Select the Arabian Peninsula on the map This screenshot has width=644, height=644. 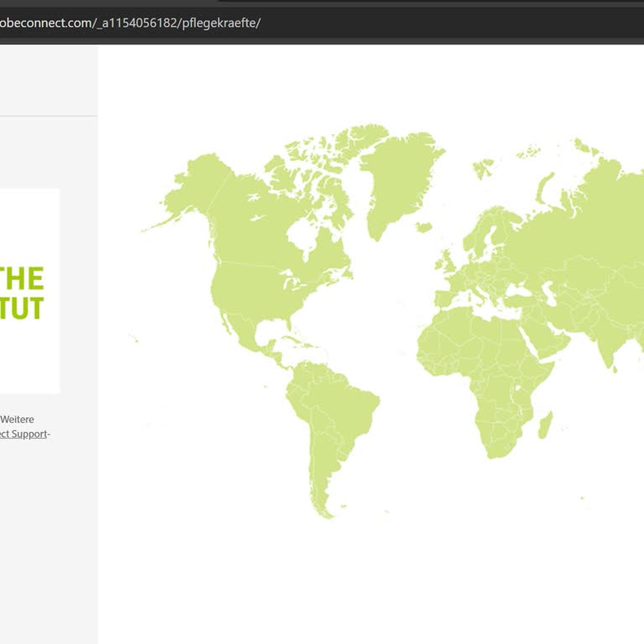(545, 334)
